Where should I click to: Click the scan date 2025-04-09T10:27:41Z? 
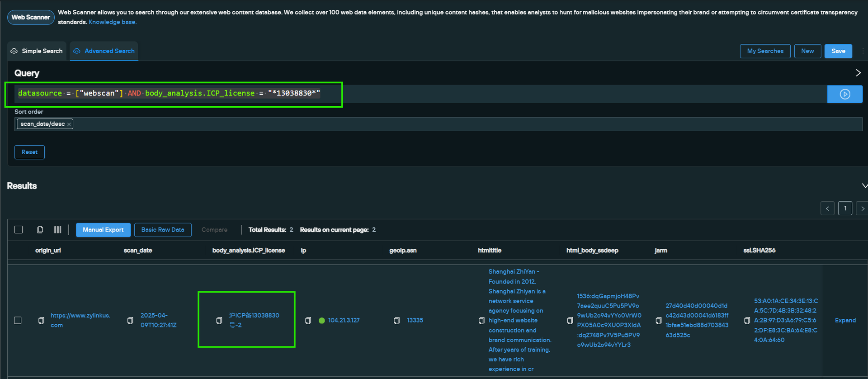click(x=158, y=320)
